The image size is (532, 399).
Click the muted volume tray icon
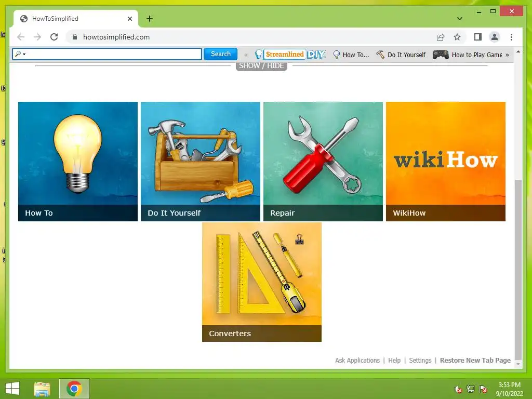click(458, 389)
